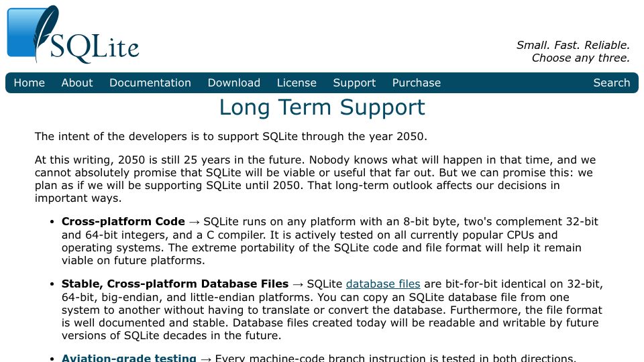The image size is (644, 362).
Task: Open the Documentation menu link
Action: [150, 83]
